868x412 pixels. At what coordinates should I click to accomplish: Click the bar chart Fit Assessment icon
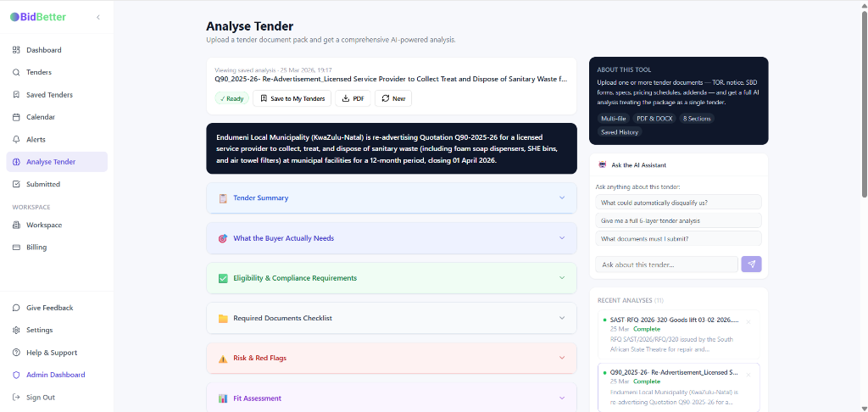223,398
